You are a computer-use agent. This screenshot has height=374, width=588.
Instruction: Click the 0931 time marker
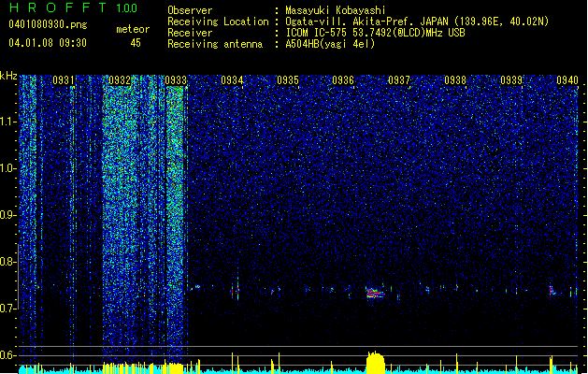(64, 80)
